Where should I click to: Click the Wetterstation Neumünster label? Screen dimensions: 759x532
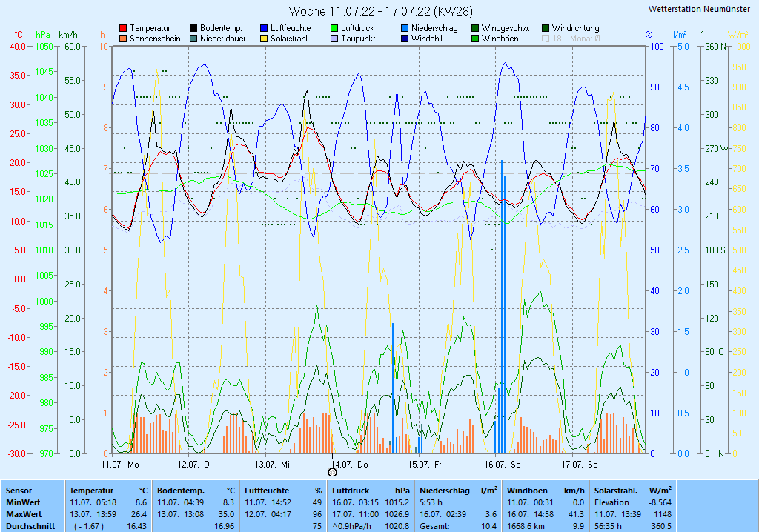click(699, 9)
